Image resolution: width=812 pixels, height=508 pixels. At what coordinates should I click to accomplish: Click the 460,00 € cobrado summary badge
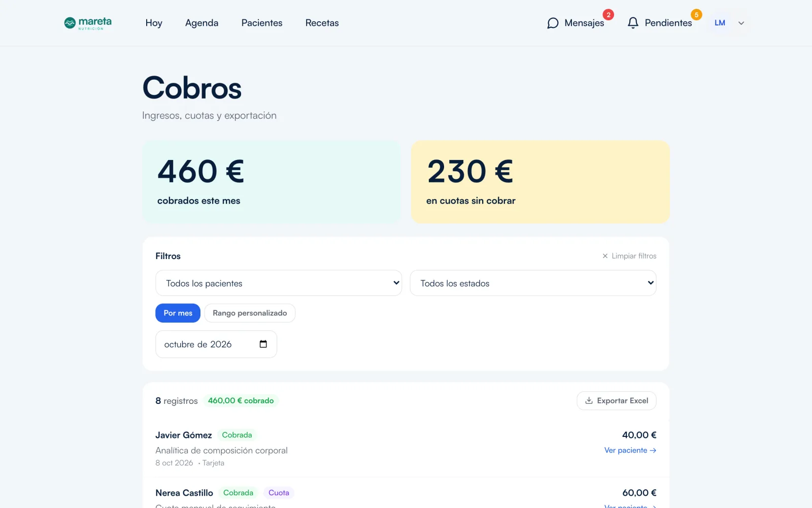click(x=241, y=401)
